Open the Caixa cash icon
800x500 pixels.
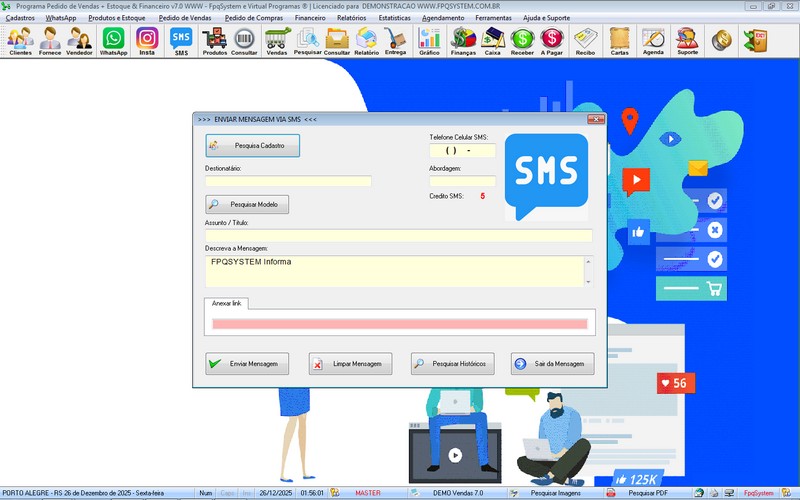pyautogui.click(x=492, y=41)
